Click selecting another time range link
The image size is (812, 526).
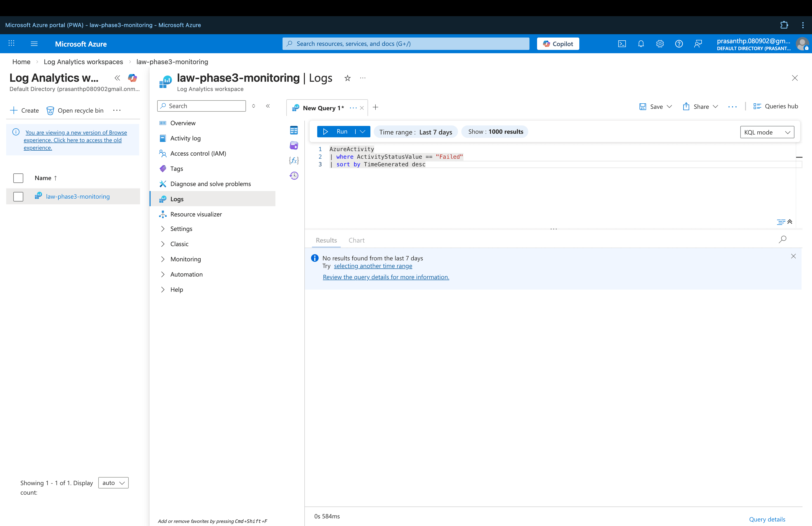[x=373, y=266]
